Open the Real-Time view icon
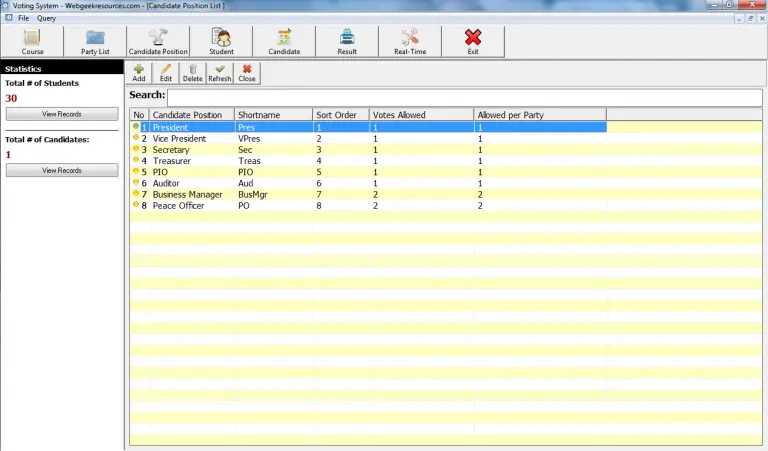768x451 pixels. (x=410, y=41)
